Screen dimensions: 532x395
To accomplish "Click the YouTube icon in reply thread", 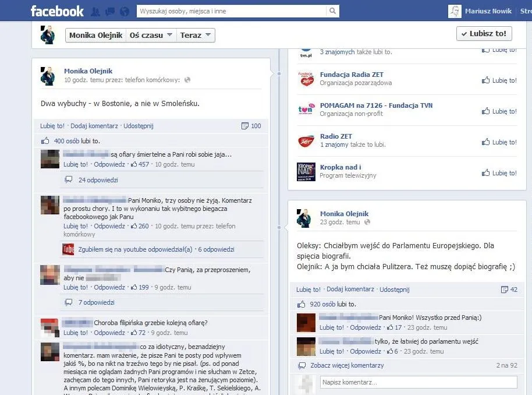I will coord(68,249).
